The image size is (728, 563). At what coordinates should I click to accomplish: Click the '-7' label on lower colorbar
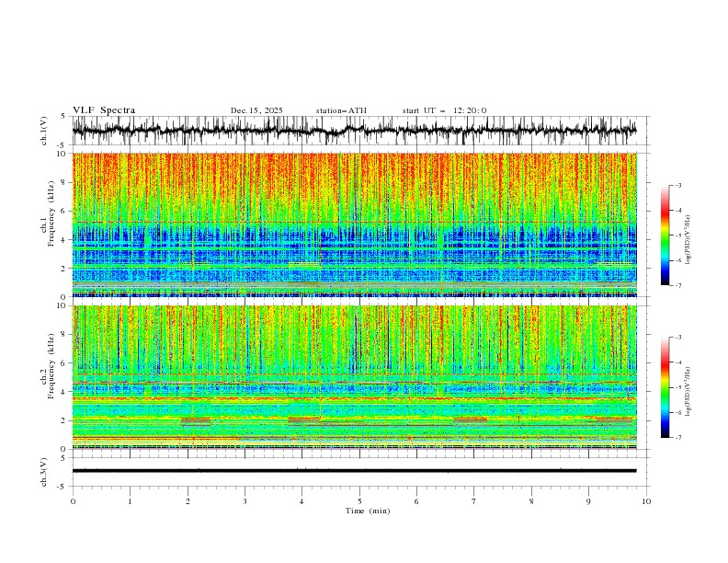677,438
